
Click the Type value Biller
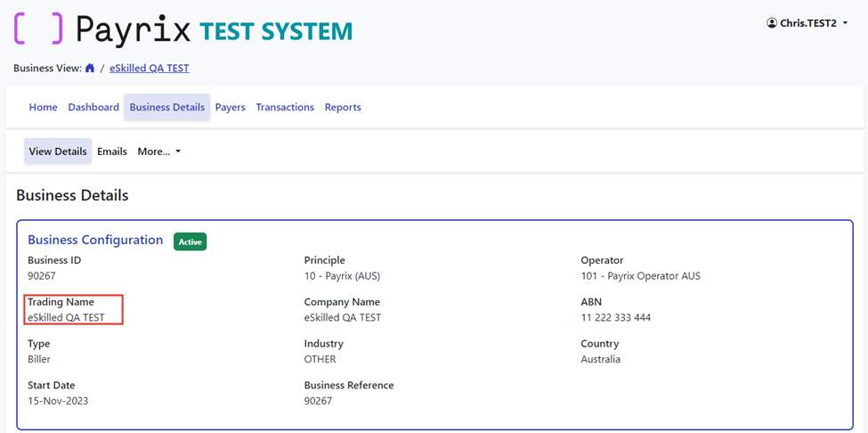(39, 359)
